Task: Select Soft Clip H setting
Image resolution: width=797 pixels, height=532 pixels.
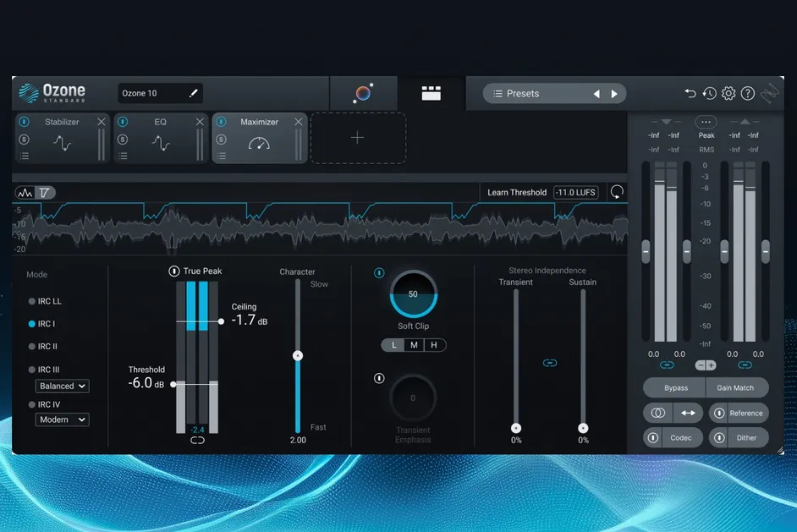Action: [x=434, y=345]
